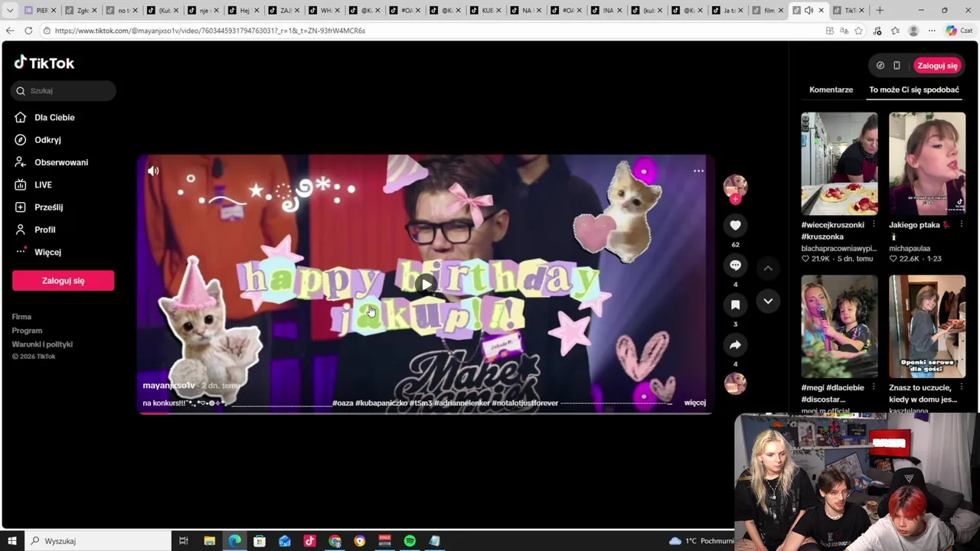
Task: Open Windows Start menu
Action: [11, 541]
